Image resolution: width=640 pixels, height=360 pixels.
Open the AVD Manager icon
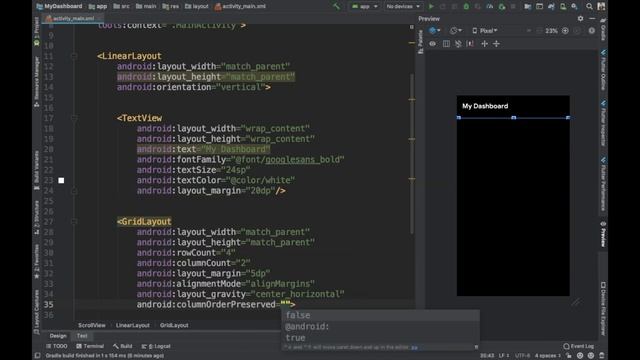click(x=563, y=7)
